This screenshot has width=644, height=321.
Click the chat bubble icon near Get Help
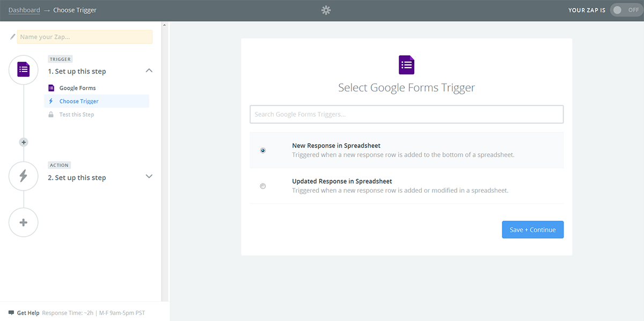point(11,313)
